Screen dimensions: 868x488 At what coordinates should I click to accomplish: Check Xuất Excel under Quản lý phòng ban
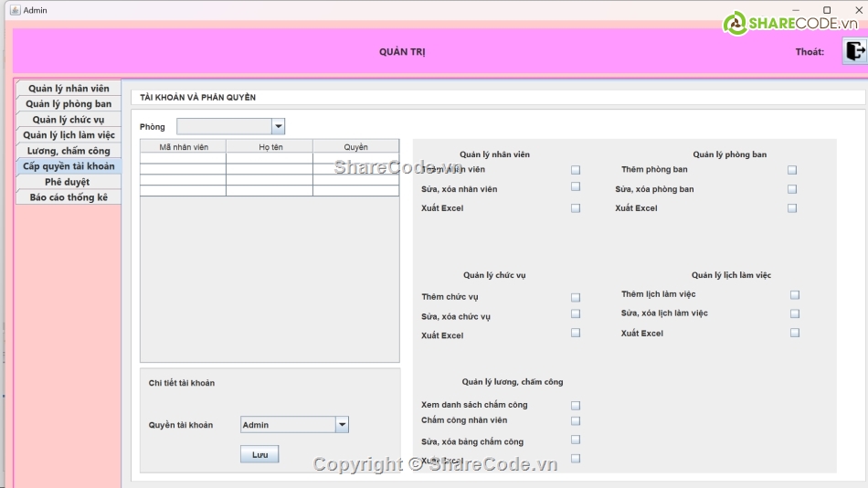(792, 208)
